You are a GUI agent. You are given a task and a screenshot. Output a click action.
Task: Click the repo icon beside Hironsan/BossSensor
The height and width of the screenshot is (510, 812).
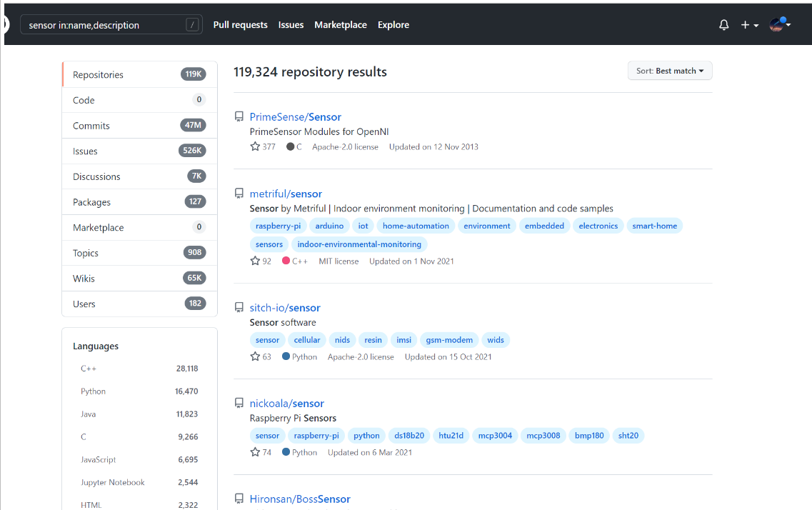[x=239, y=498]
